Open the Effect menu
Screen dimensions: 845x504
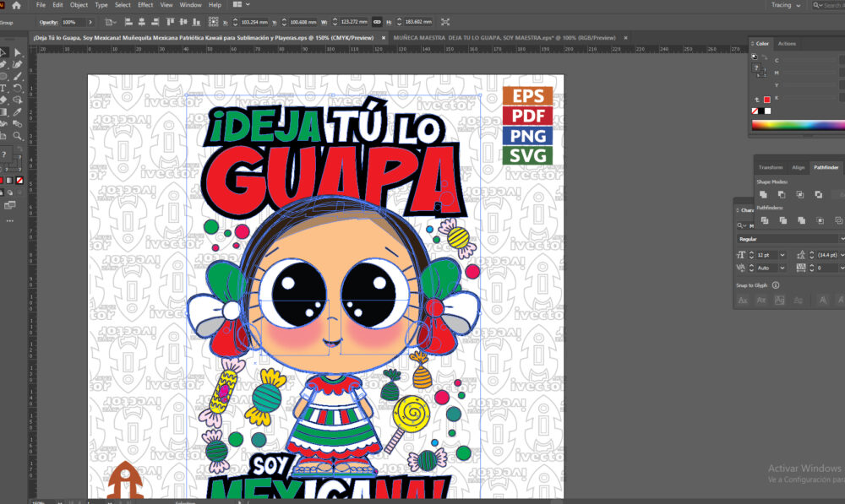click(x=145, y=5)
